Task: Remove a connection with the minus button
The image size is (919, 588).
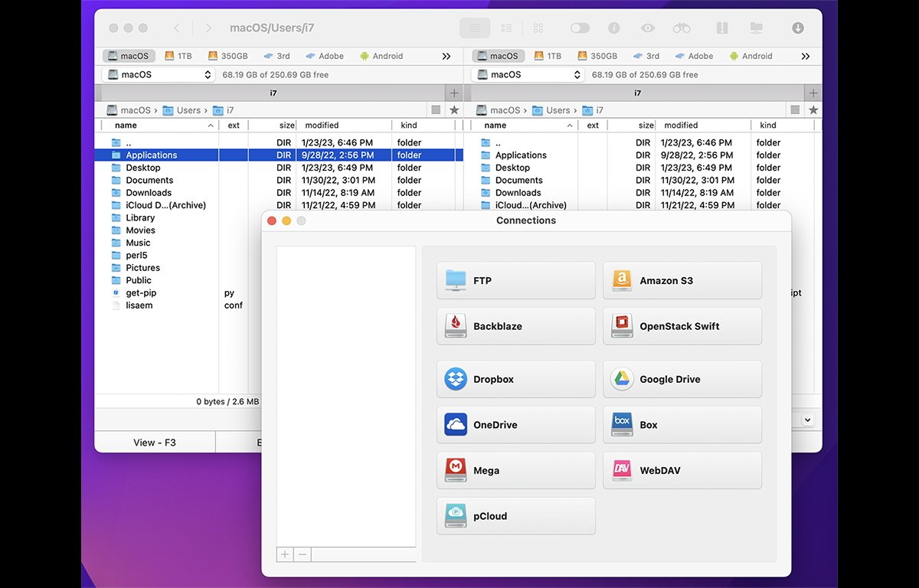Action: (303, 554)
